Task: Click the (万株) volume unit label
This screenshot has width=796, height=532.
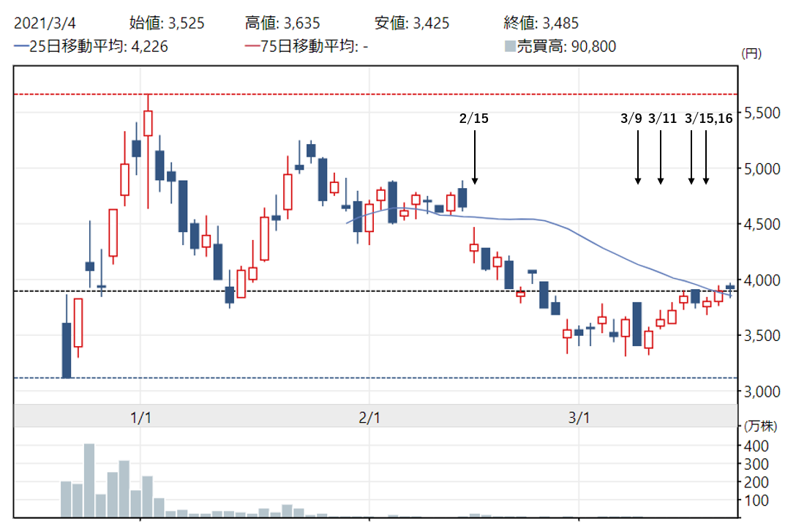Action: coord(760,426)
